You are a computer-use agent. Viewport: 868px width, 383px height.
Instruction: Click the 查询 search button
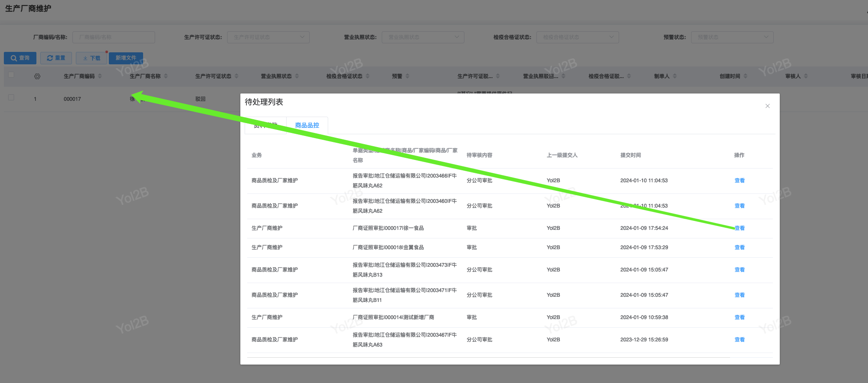tap(20, 58)
